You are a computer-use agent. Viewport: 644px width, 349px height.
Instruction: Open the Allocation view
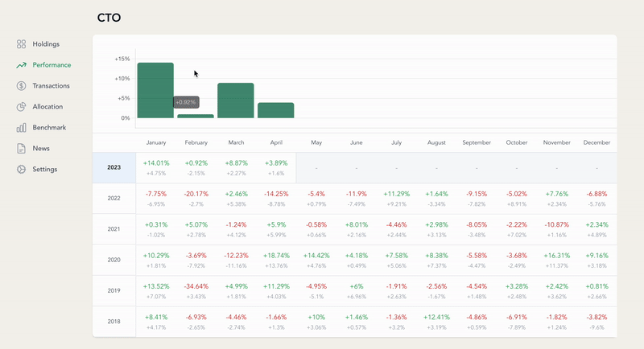(x=47, y=107)
